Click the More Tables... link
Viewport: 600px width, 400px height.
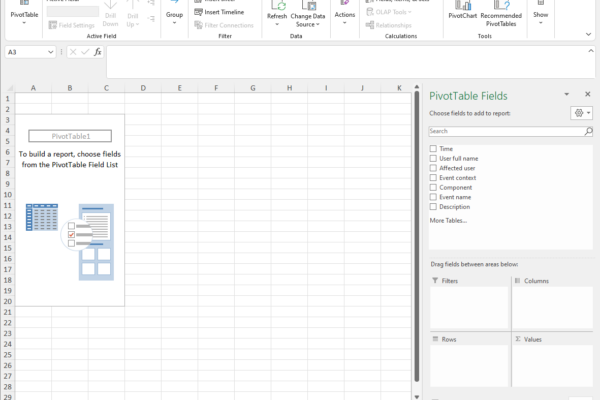449,220
